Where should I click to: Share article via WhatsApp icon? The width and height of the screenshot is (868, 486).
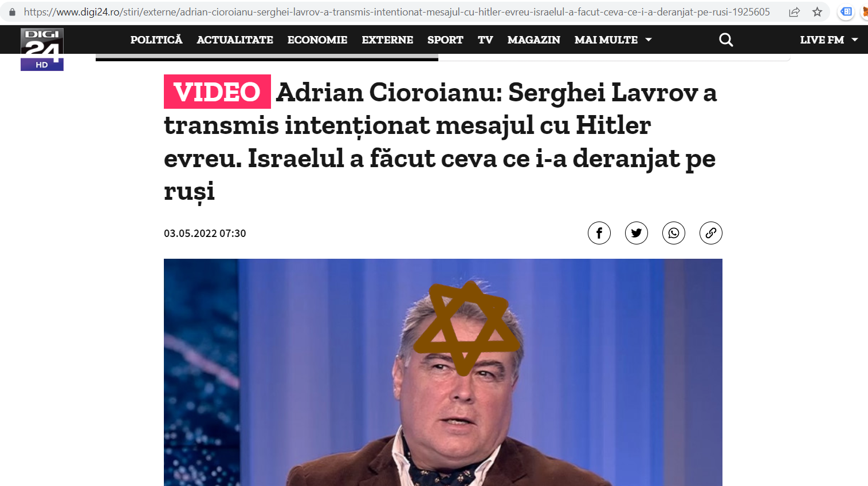[x=674, y=233]
